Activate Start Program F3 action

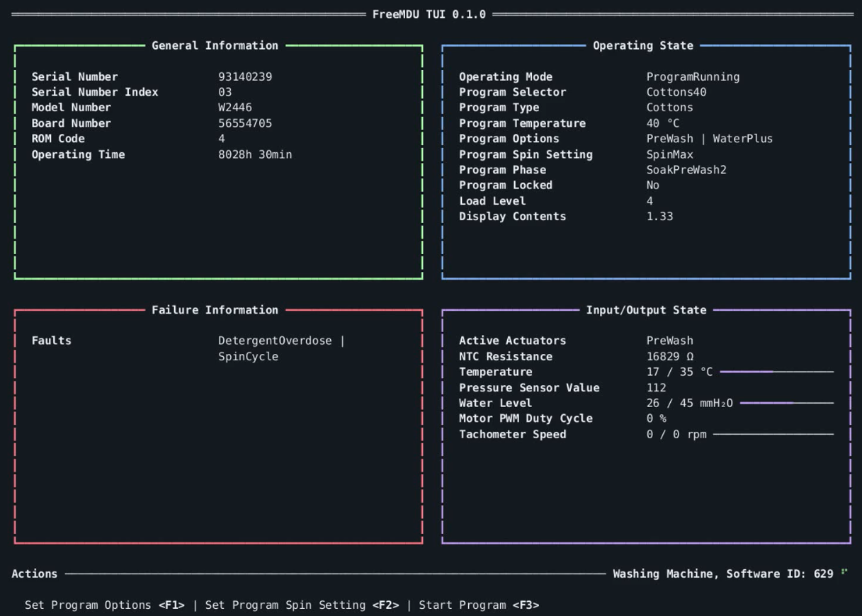click(x=479, y=605)
